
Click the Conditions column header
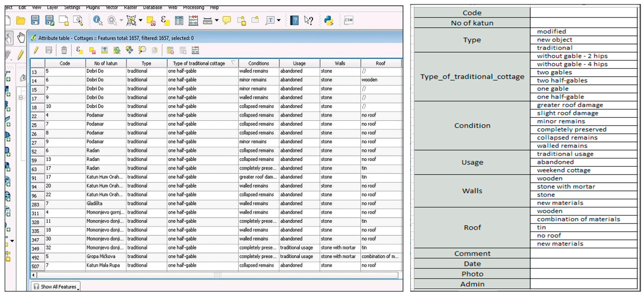(258, 63)
